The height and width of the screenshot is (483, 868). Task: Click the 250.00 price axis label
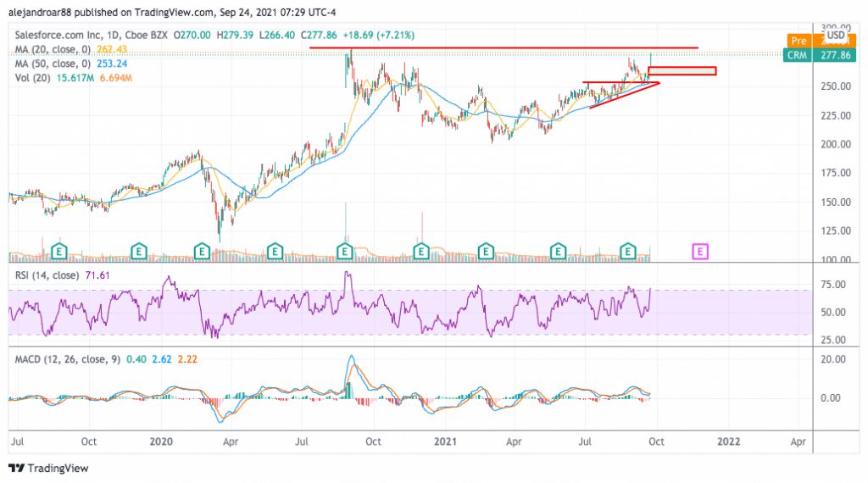(x=836, y=86)
